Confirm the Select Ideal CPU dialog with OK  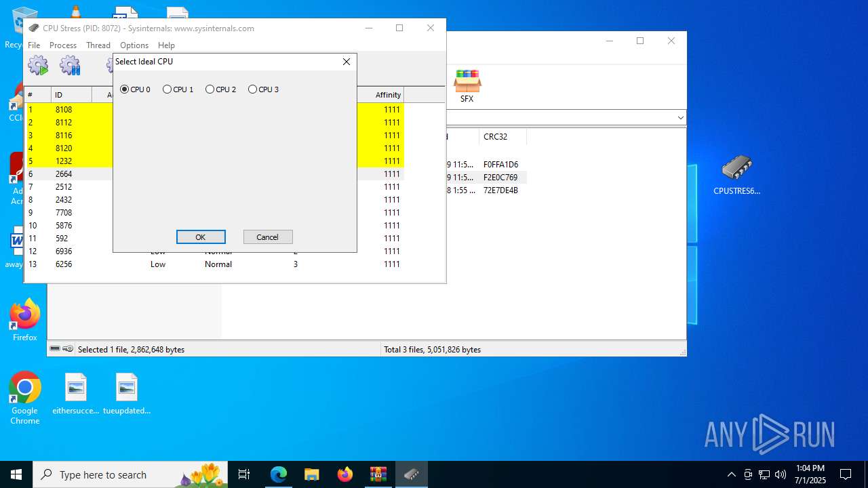201,237
